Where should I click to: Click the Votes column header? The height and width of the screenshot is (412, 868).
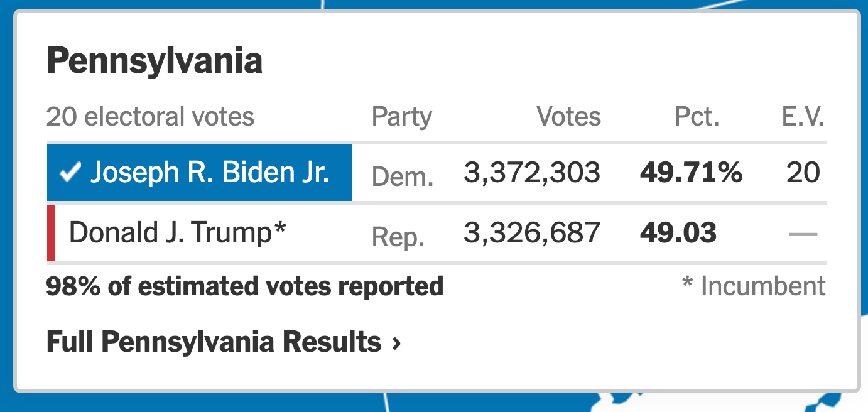point(568,117)
